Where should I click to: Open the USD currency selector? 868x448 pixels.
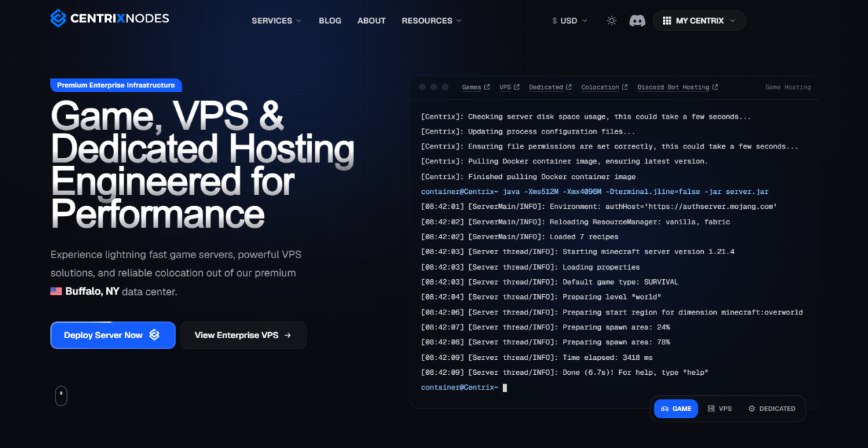pos(570,21)
